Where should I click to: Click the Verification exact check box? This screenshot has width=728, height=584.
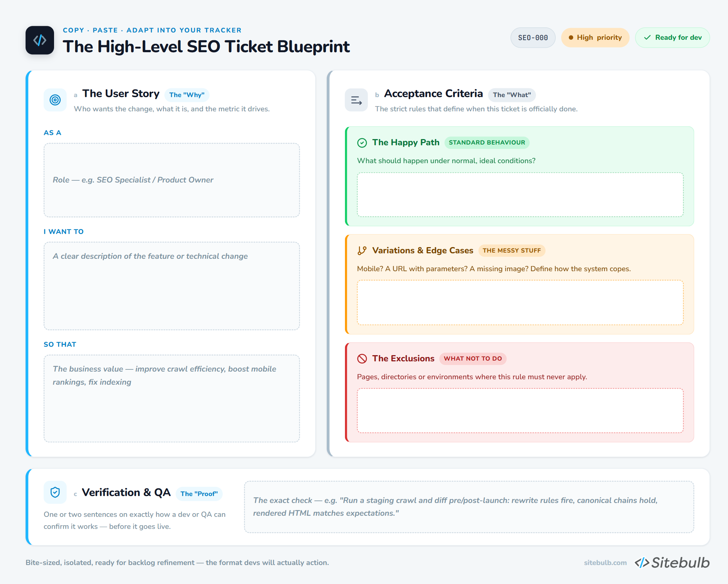pyautogui.click(x=469, y=507)
